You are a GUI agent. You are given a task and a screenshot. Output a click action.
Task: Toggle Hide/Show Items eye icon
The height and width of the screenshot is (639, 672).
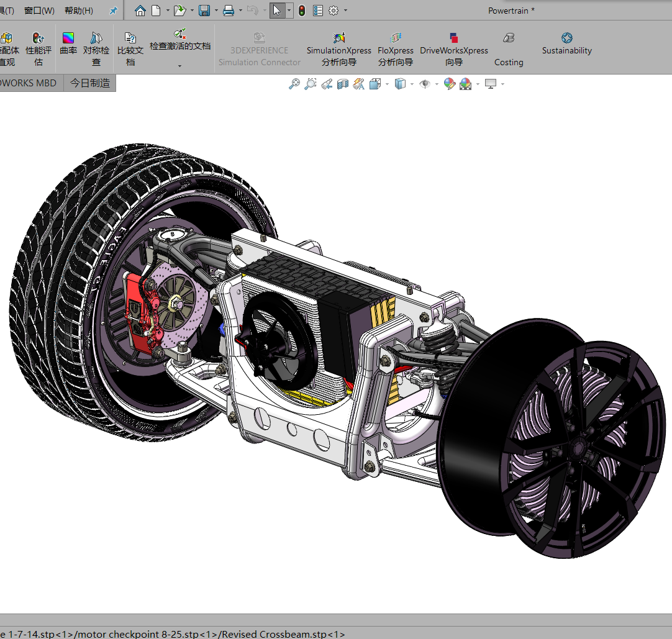[x=425, y=84]
